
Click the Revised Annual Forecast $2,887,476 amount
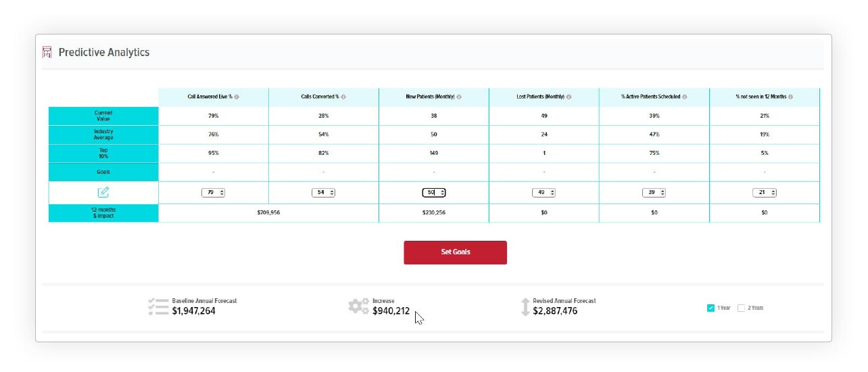pos(555,312)
